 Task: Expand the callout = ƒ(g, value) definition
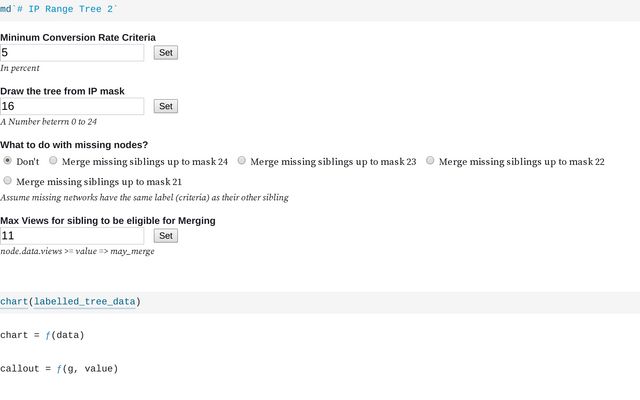[59, 369]
